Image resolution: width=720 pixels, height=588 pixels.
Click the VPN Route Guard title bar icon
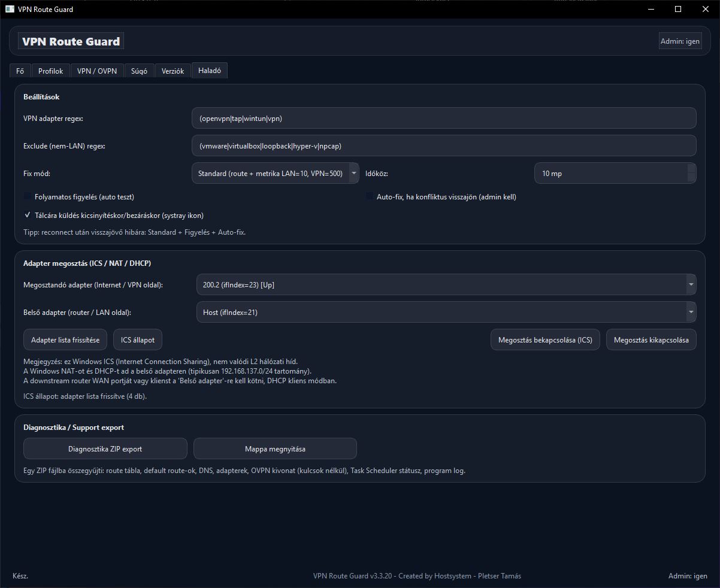coord(10,9)
